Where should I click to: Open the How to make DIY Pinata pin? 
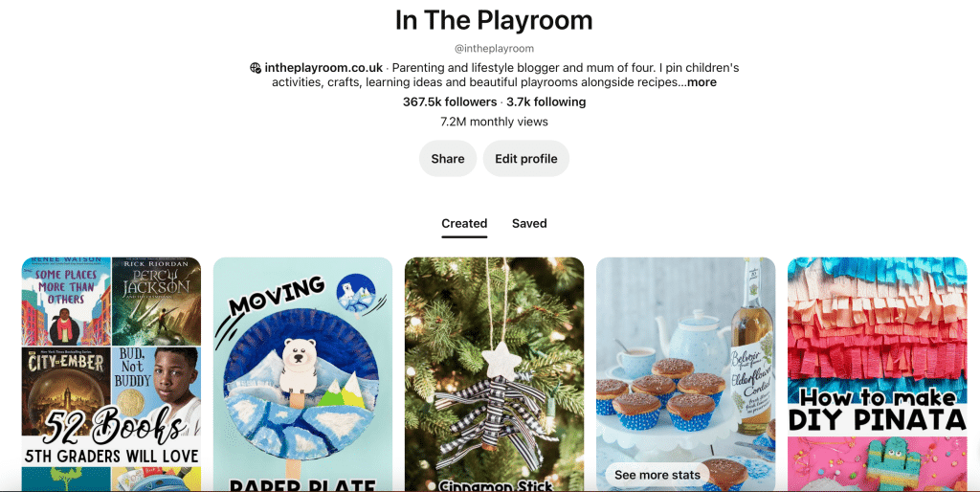pos(877,374)
